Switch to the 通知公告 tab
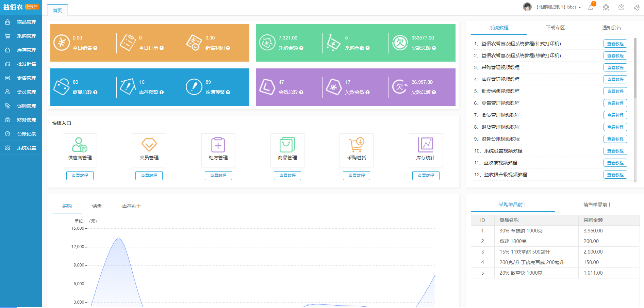This screenshot has width=644, height=308. [x=611, y=28]
